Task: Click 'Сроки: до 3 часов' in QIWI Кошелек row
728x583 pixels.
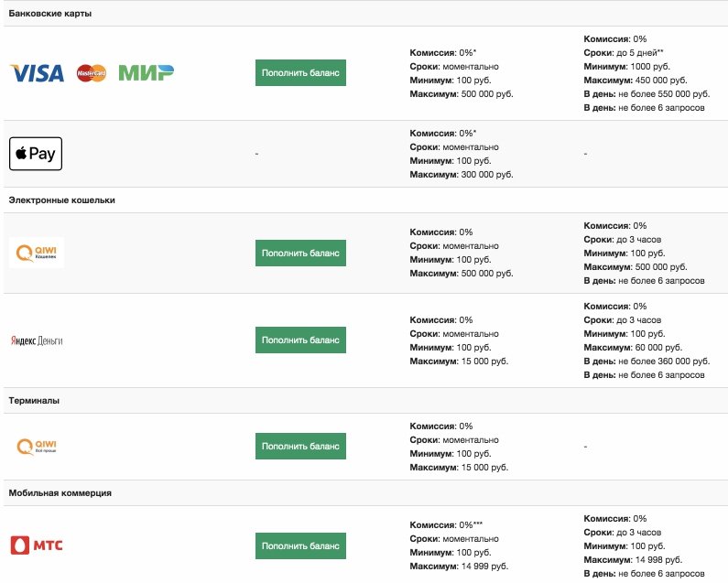Action: coord(622,240)
